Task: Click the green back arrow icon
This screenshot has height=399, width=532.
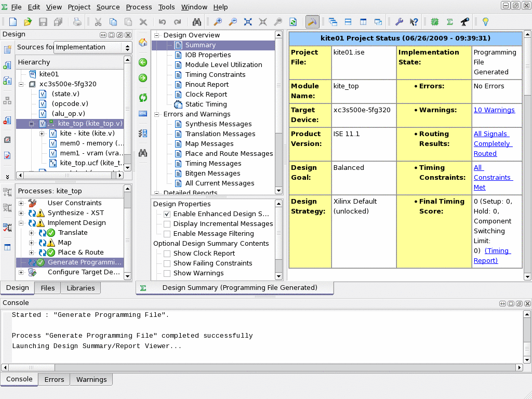Action: pyautogui.click(x=143, y=62)
